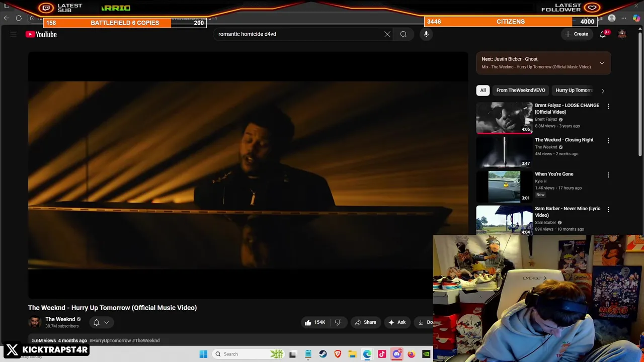Viewport: 644px width, 362px height.
Task: Click the Kyle H channel name
Action: (540, 181)
